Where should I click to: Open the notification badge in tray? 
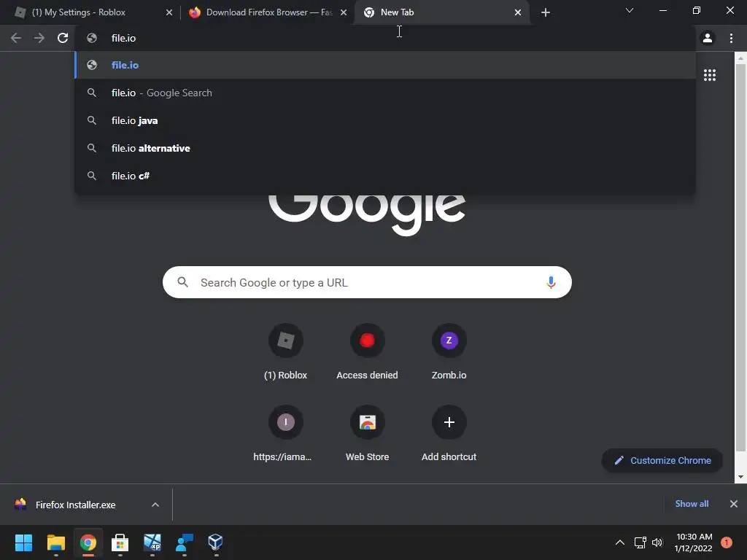727,542
